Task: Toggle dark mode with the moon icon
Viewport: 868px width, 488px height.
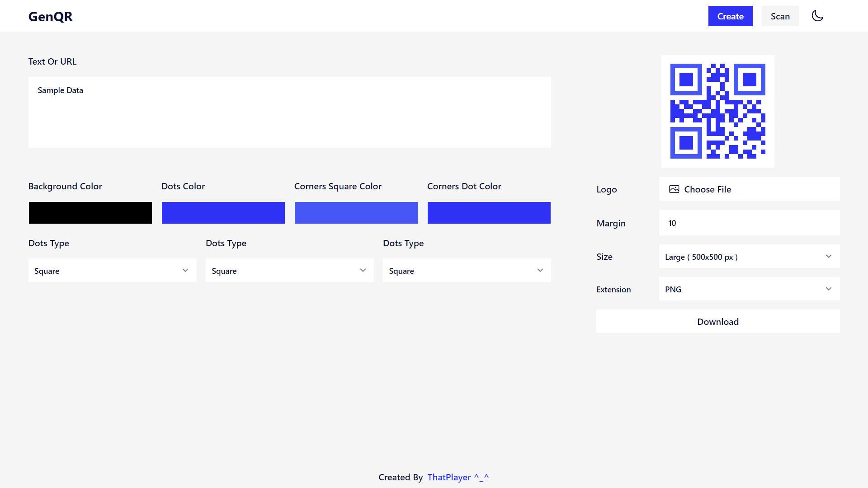Action: [x=817, y=16]
